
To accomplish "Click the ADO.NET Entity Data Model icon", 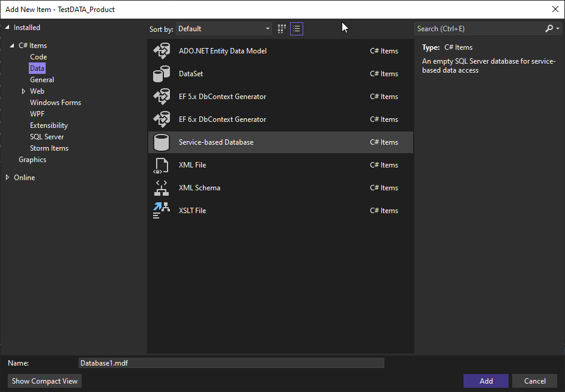I will click(162, 51).
